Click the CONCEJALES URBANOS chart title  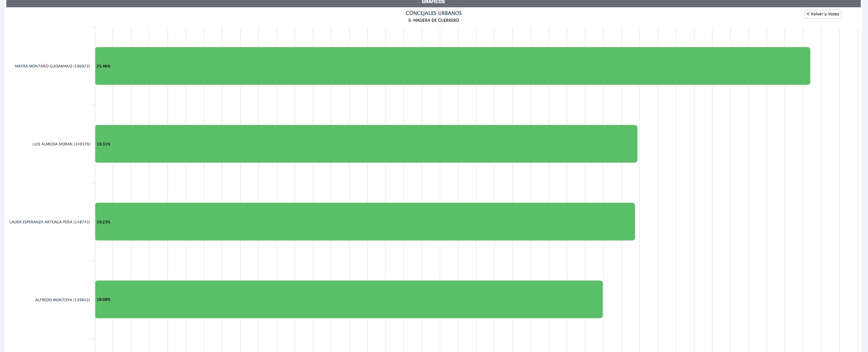pyautogui.click(x=434, y=13)
